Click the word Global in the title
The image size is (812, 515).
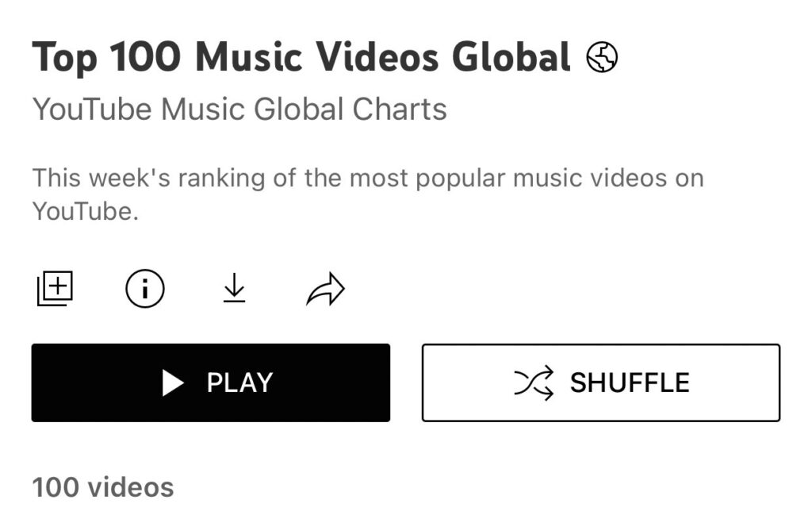pos(511,57)
